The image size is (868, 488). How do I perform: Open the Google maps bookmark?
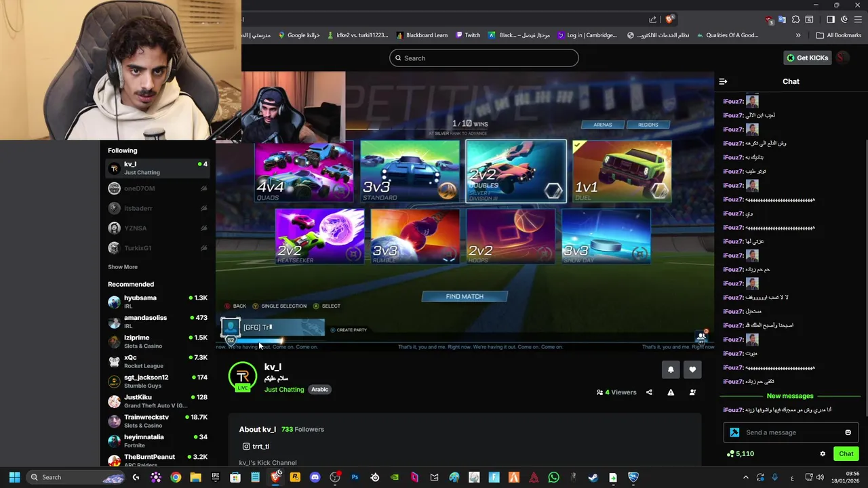coord(299,35)
